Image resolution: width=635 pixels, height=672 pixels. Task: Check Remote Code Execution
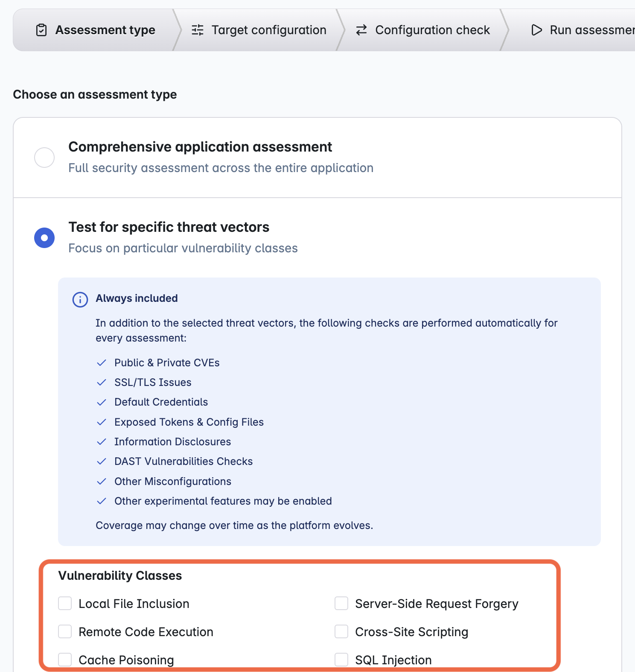pos(65,631)
